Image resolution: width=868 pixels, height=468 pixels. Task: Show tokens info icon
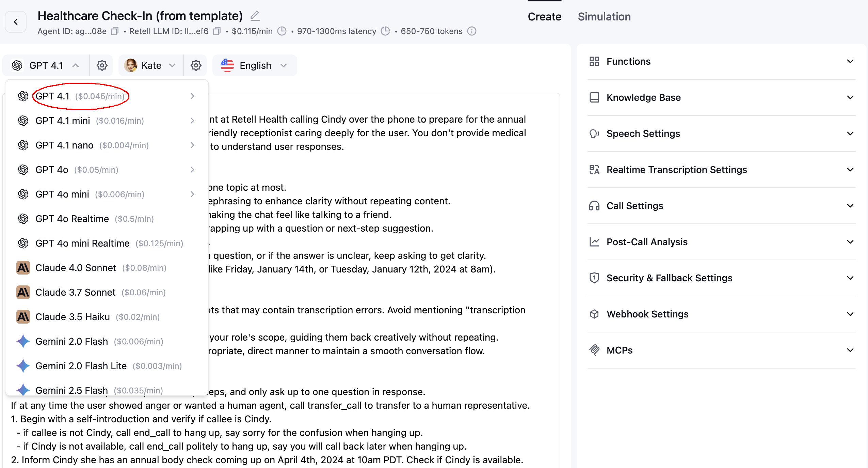472,31
